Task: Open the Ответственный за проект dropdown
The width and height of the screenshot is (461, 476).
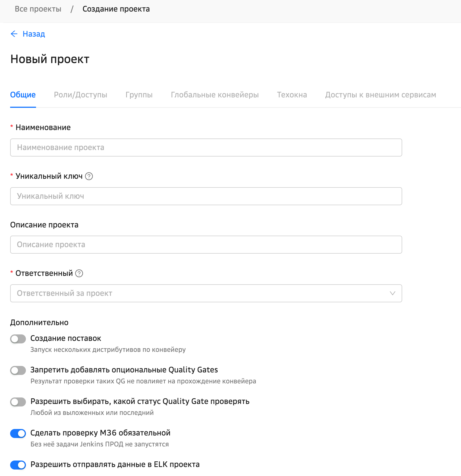Action: [197, 293]
